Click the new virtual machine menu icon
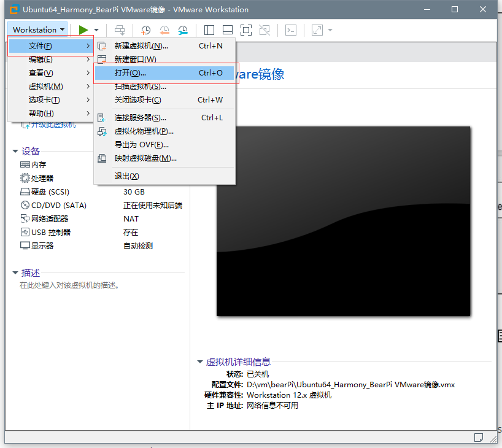 pos(102,46)
